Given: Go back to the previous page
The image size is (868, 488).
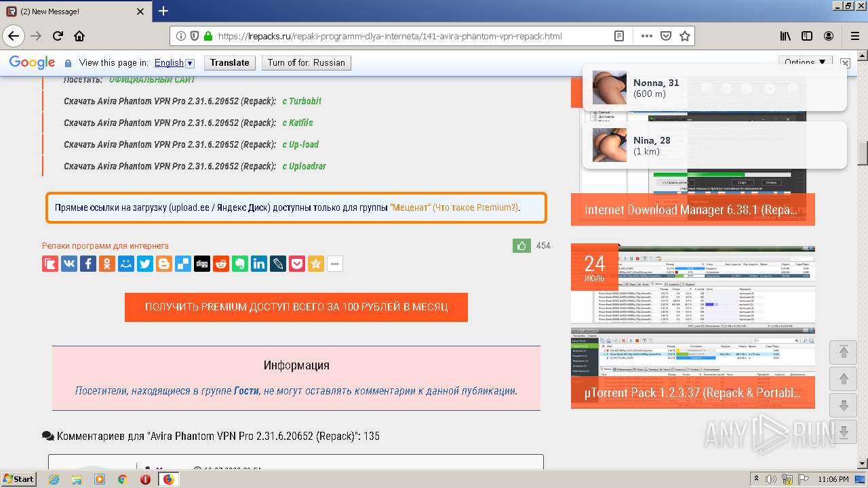Looking at the screenshot, I should pos(14,36).
